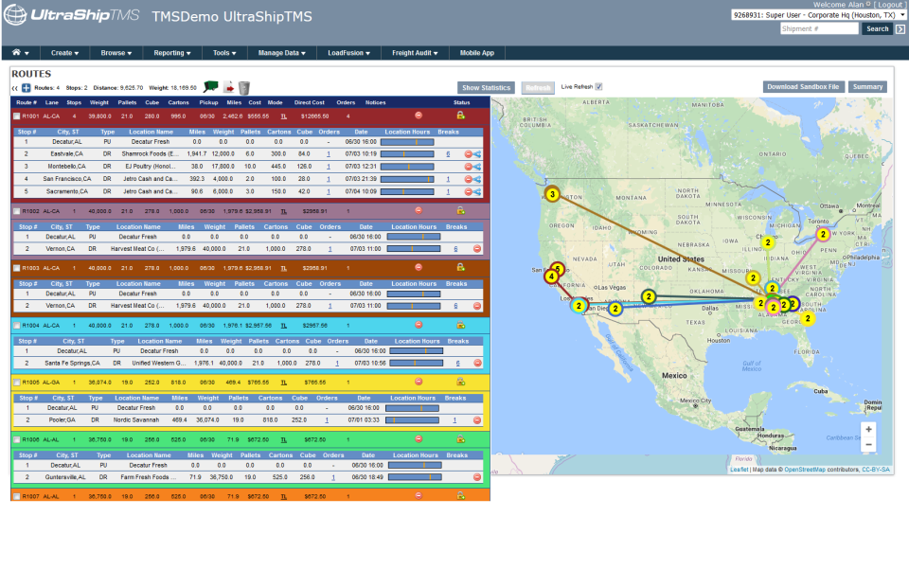Remove route R1001 with red minus icon

[419, 116]
